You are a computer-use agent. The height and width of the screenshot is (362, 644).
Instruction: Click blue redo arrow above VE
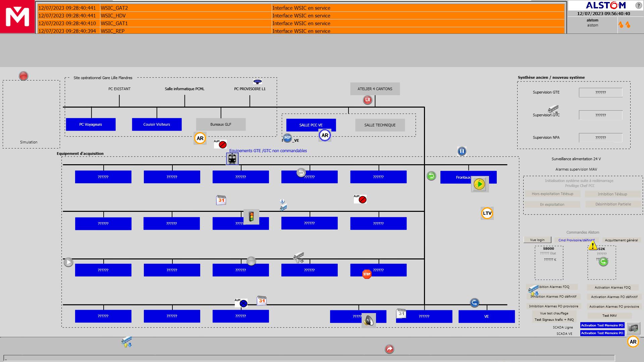[474, 303]
